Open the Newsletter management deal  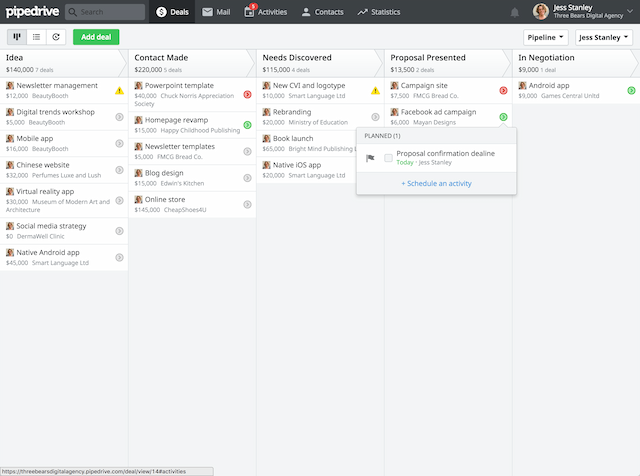tap(57, 85)
